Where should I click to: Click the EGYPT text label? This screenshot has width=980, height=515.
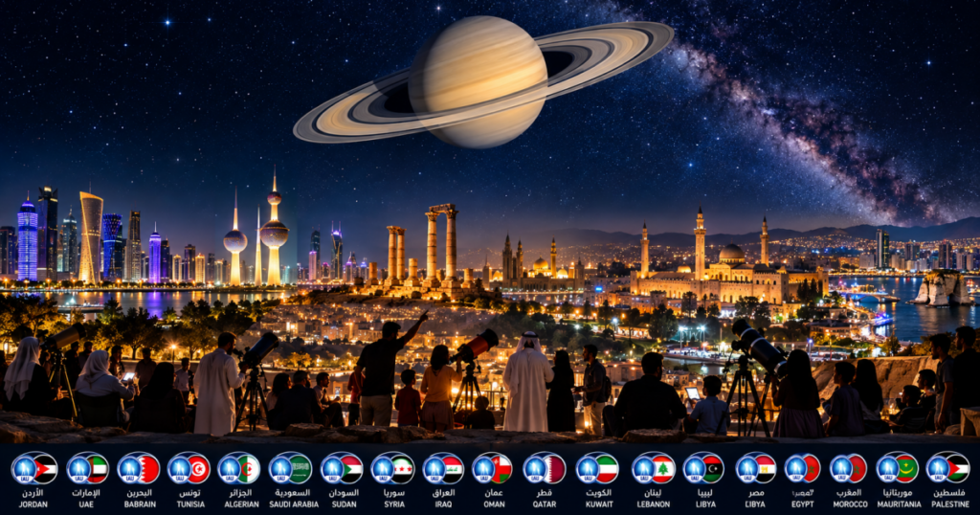803,504
